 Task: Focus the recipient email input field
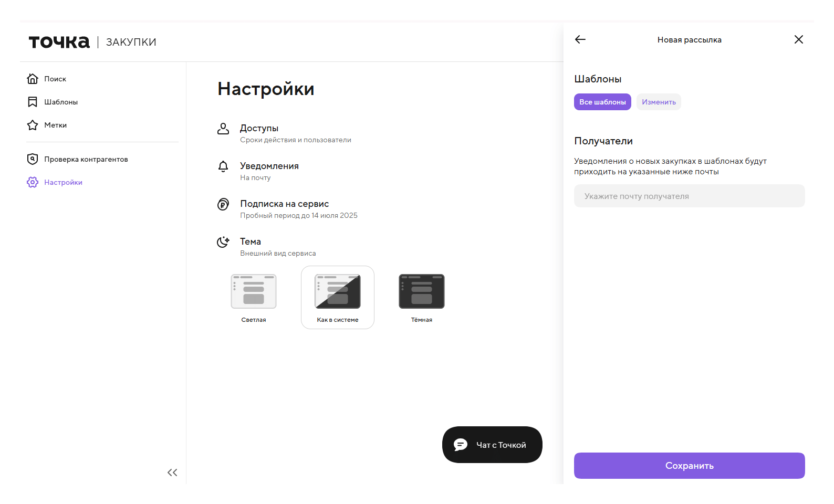pos(689,196)
